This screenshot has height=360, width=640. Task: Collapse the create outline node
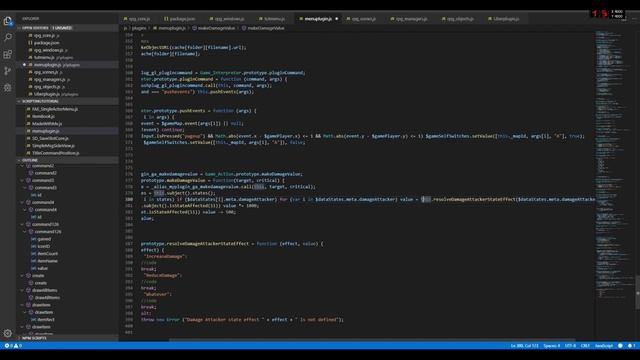[x=22, y=276]
